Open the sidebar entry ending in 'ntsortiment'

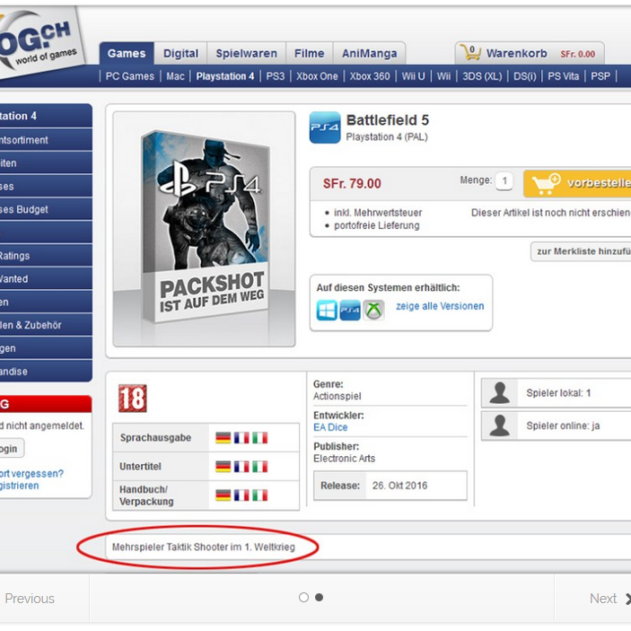pos(45,140)
